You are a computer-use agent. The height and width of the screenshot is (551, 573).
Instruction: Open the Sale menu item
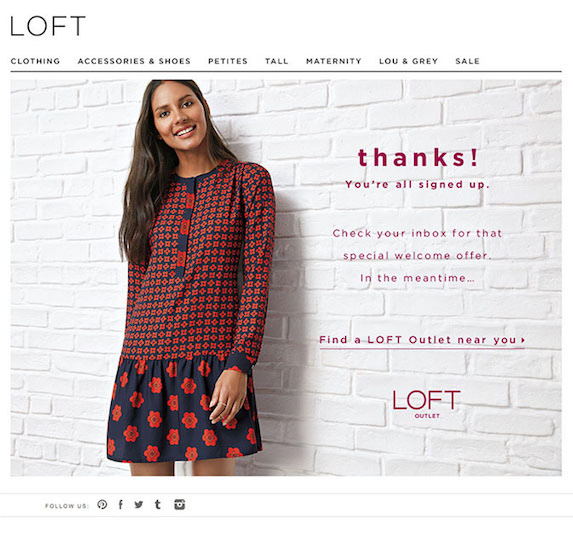click(x=467, y=61)
